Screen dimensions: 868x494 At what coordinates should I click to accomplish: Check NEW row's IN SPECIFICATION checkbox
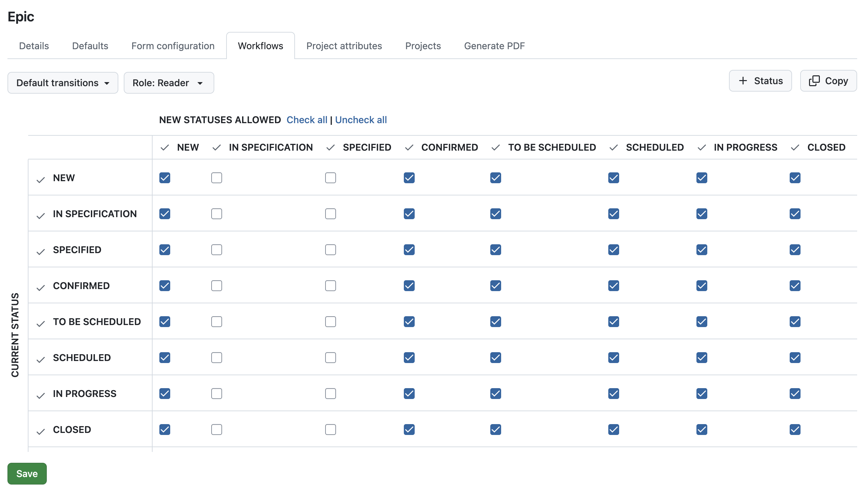217,178
